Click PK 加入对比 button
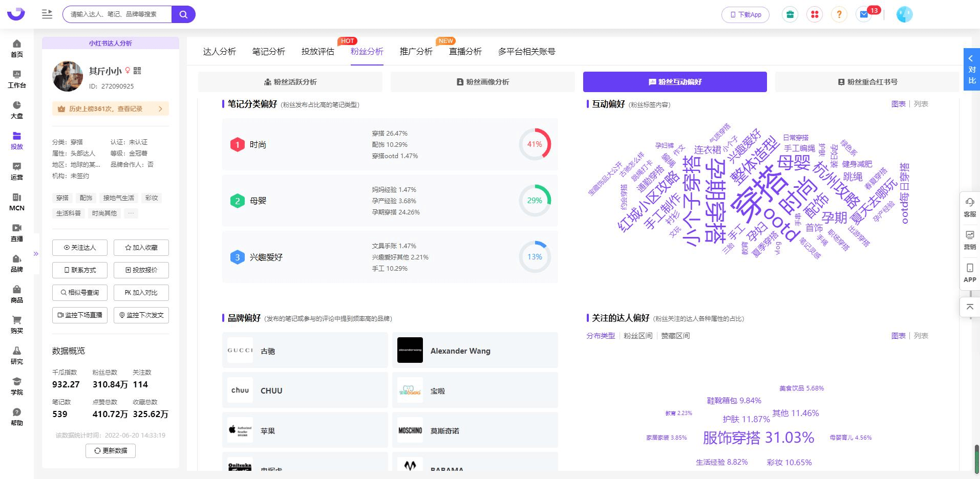The width and height of the screenshot is (980, 479). point(141,293)
